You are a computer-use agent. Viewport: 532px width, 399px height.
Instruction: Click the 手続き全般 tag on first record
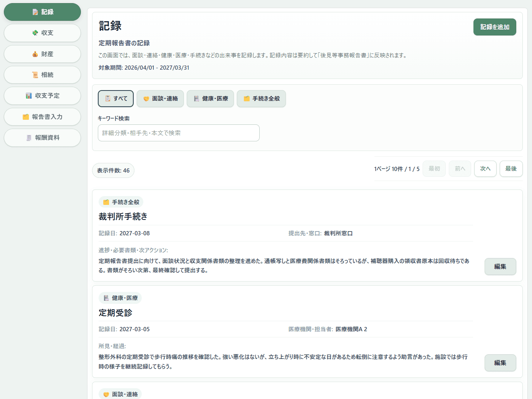click(x=121, y=202)
